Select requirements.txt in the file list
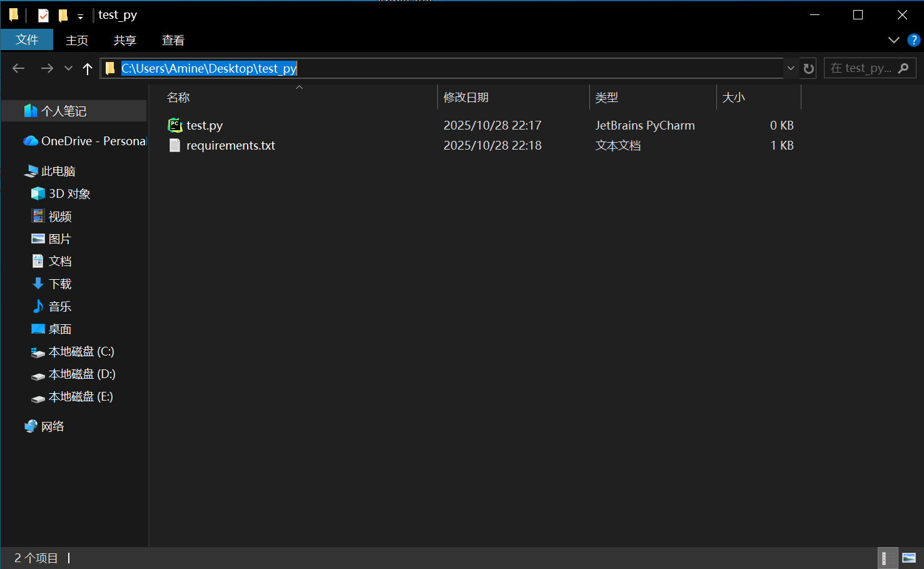This screenshot has height=569, width=924. coord(230,145)
